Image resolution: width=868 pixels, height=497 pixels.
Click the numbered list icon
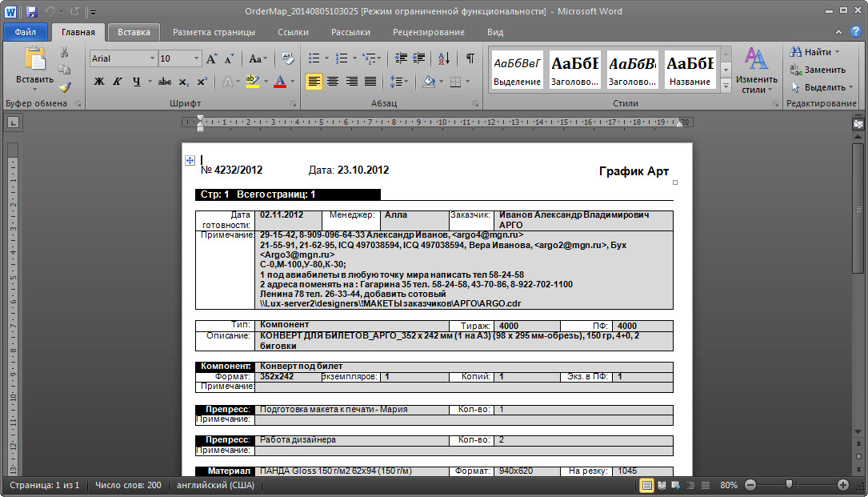click(x=342, y=58)
